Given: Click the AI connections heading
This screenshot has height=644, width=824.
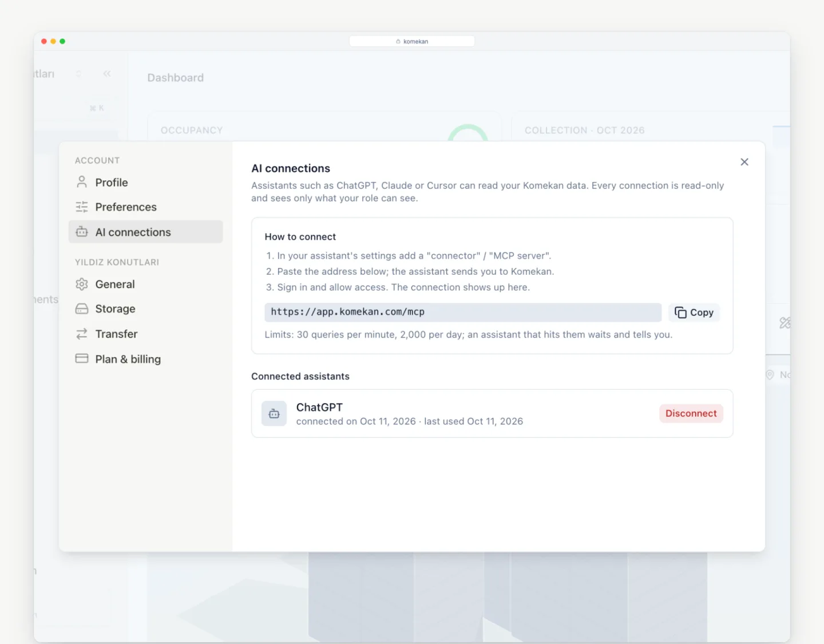Looking at the screenshot, I should coord(291,168).
